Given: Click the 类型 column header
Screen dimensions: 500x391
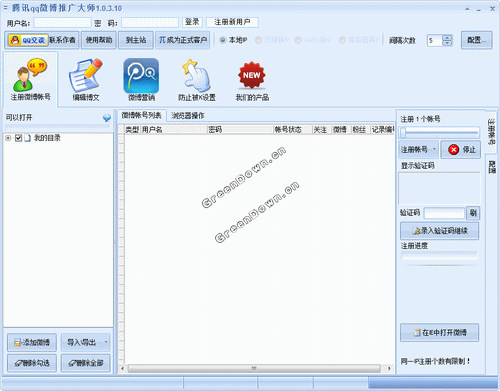Looking at the screenshot, I should 132,129.
